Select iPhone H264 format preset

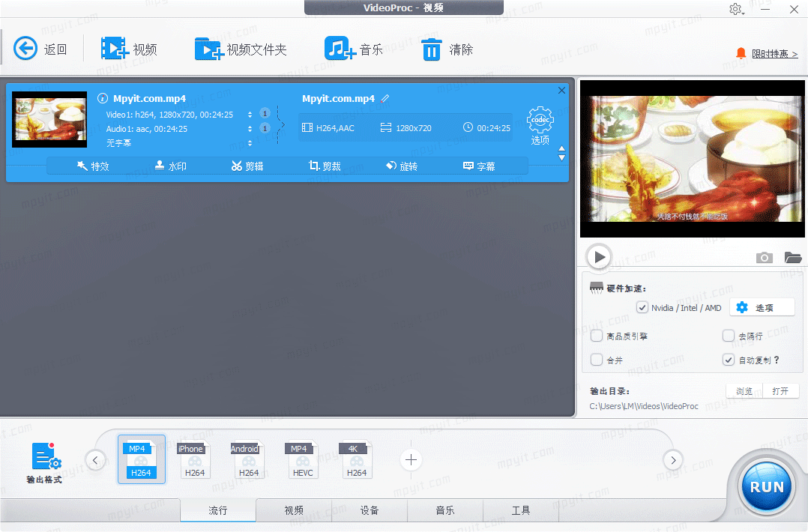(x=194, y=459)
